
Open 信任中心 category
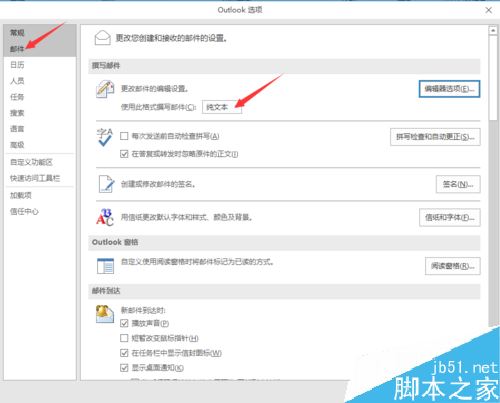[x=40, y=211]
